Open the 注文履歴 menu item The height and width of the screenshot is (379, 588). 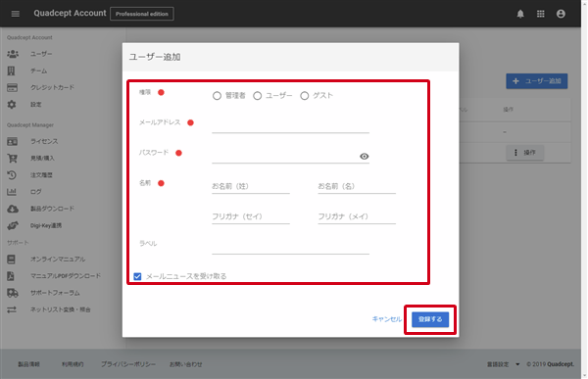(41, 175)
